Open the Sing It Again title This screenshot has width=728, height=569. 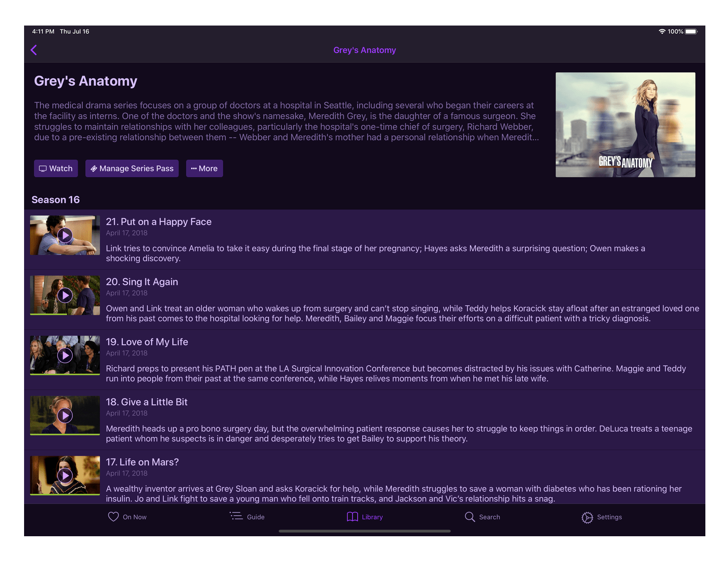[142, 282]
